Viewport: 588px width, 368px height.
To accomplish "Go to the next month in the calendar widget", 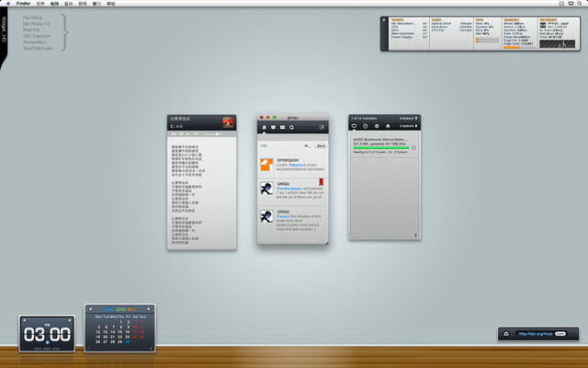I will coord(149,309).
